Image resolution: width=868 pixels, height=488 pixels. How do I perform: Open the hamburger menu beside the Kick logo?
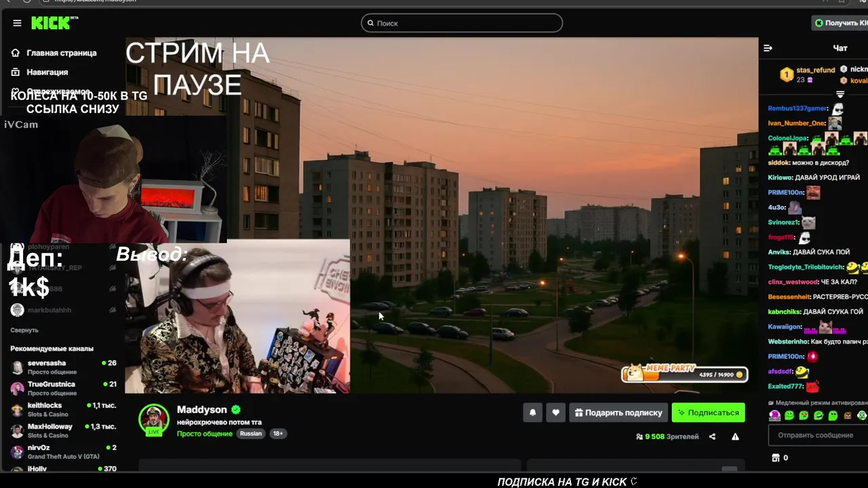[x=17, y=23]
